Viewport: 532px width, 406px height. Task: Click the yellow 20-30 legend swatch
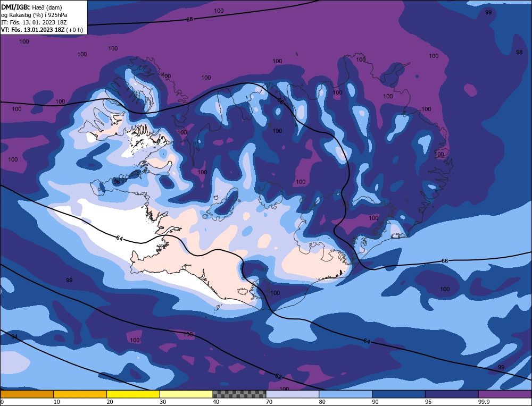(x=133, y=394)
